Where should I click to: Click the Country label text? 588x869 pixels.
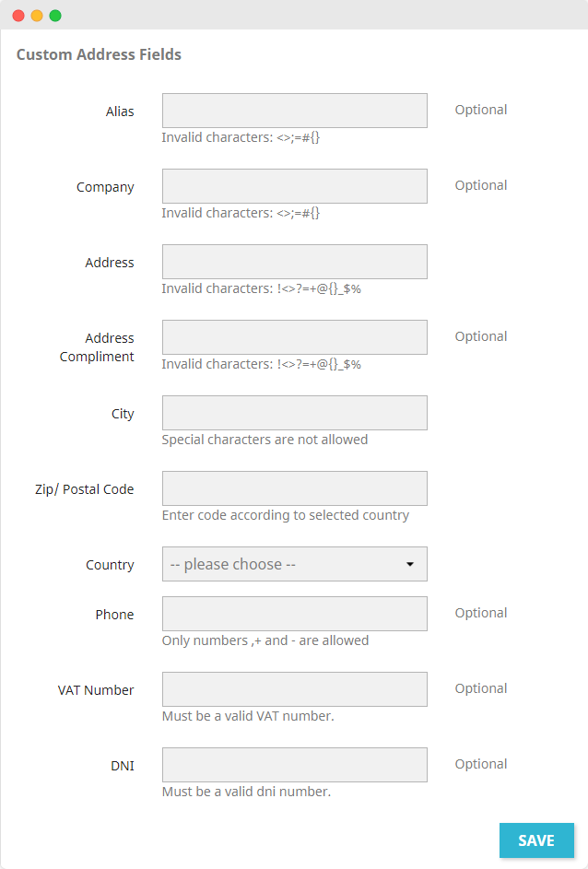point(110,565)
